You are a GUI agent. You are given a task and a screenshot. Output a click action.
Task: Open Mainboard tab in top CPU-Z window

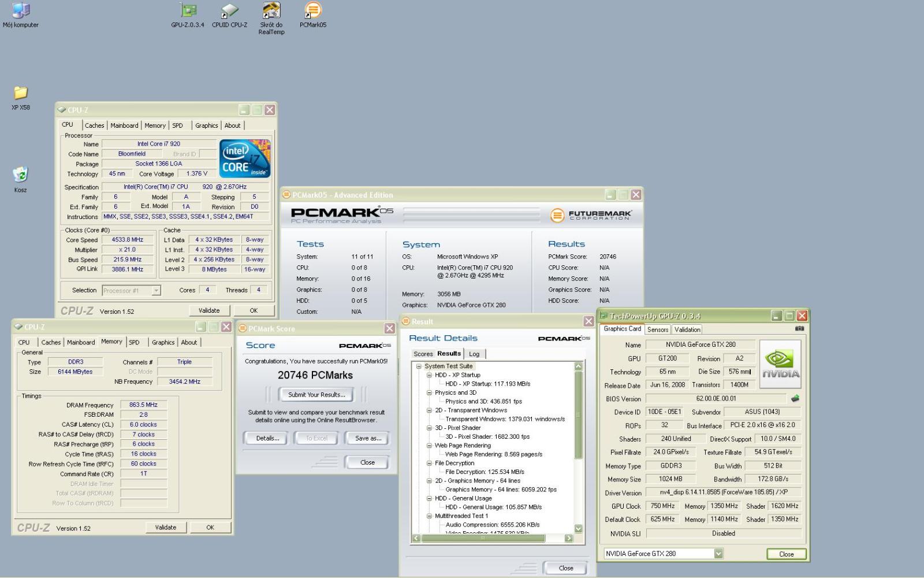point(124,125)
